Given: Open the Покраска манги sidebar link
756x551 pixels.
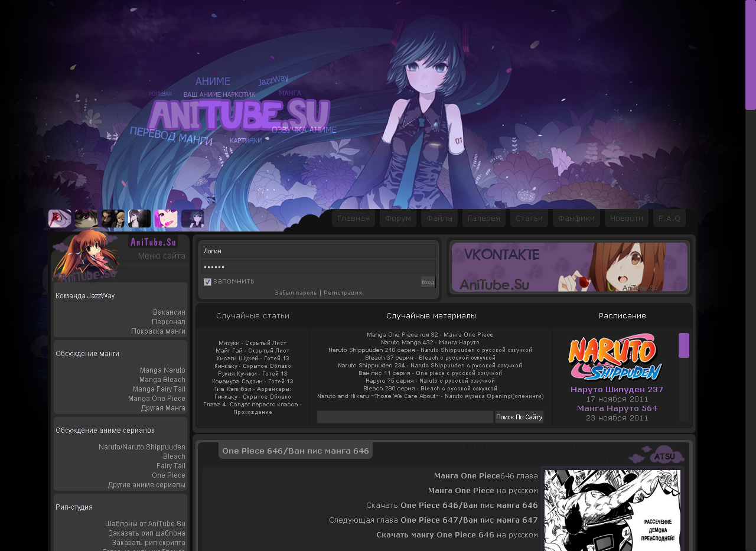Looking at the screenshot, I should (x=158, y=331).
